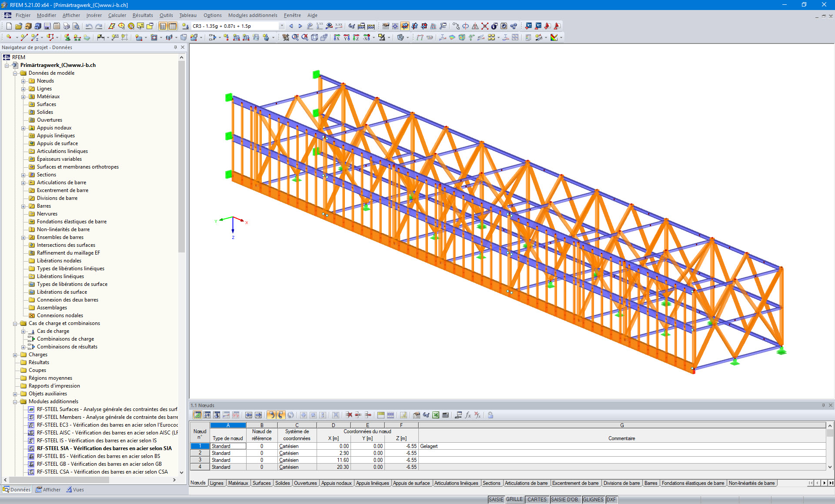Open the calculator in the table toolbar

pos(445,415)
